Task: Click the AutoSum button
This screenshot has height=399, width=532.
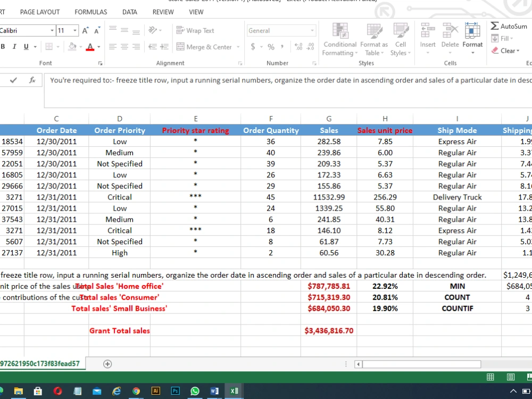Action: (x=509, y=26)
